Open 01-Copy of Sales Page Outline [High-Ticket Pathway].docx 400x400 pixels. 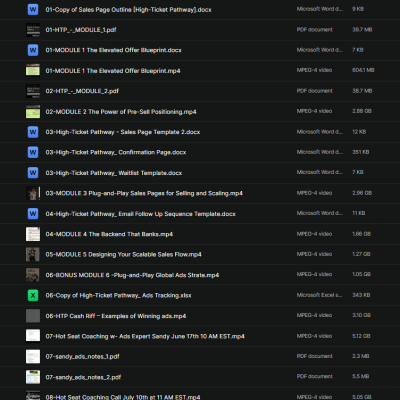128,10
